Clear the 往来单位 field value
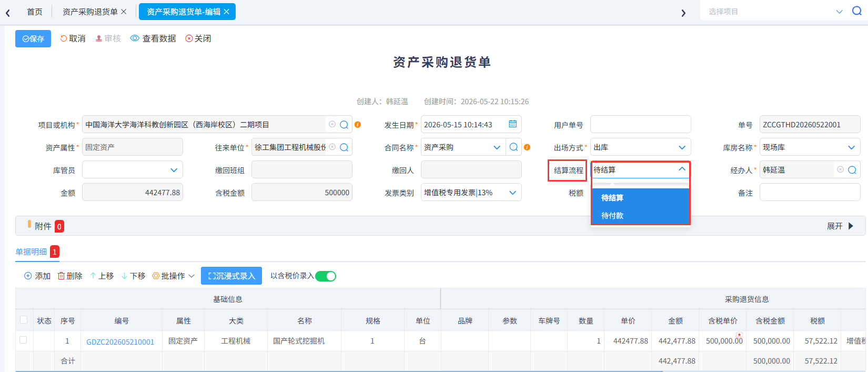The width and height of the screenshot is (868, 372). click(332, 147)
